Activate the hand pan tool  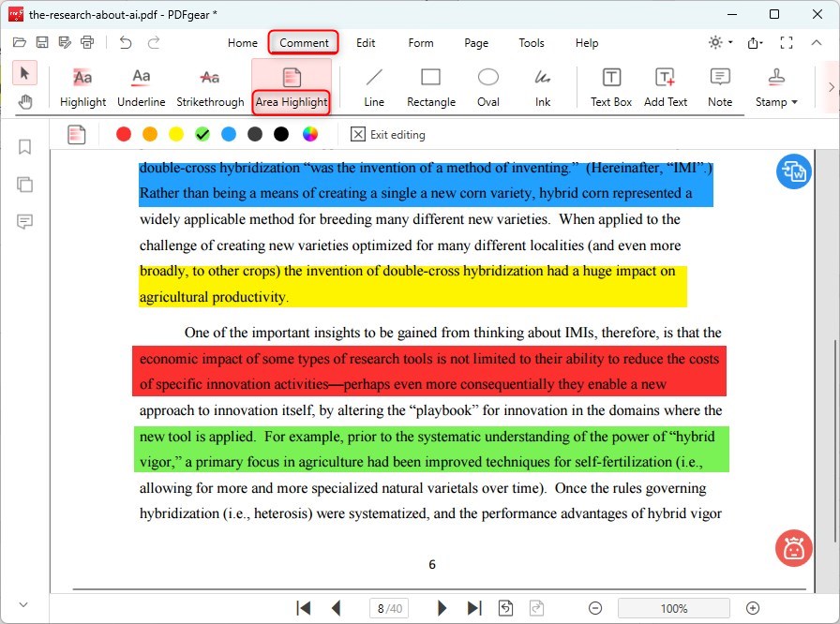tap(24, 101)
